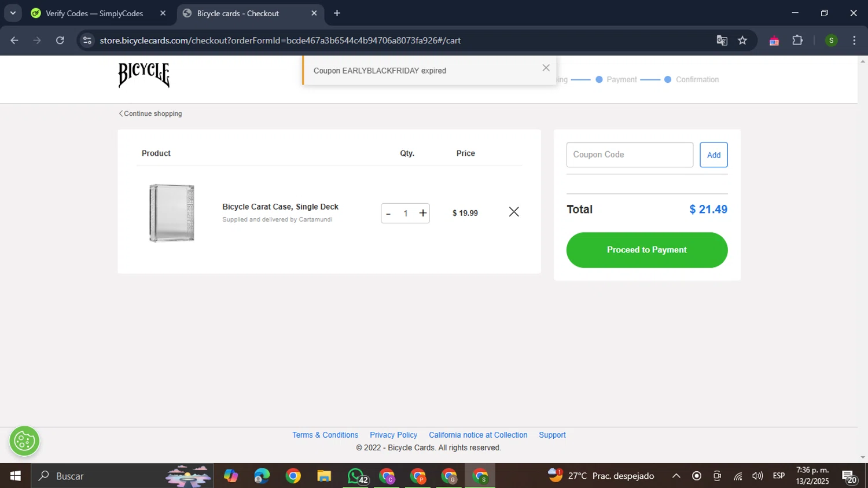Image resolution: width=868 pixels, height=488 pixels.
Task: Increase quantity with the plus button
Action: pos(423,213)
